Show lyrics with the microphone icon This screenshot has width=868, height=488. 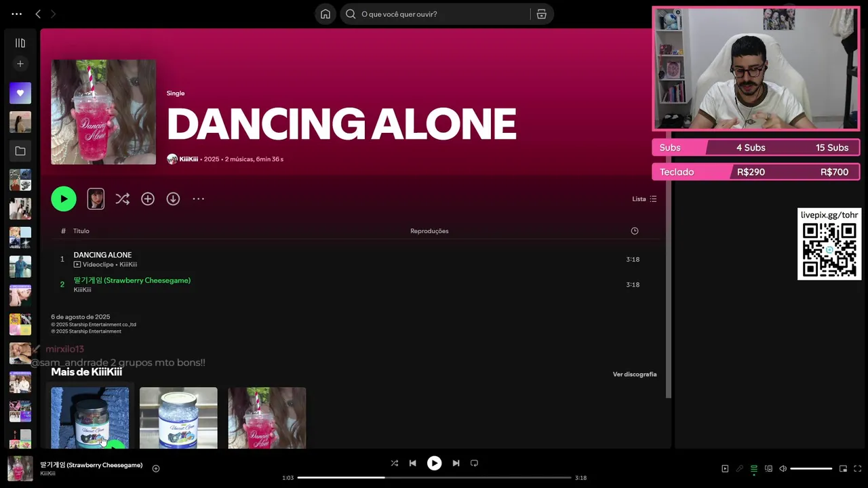pyautogui.click(x=740, y=468)
